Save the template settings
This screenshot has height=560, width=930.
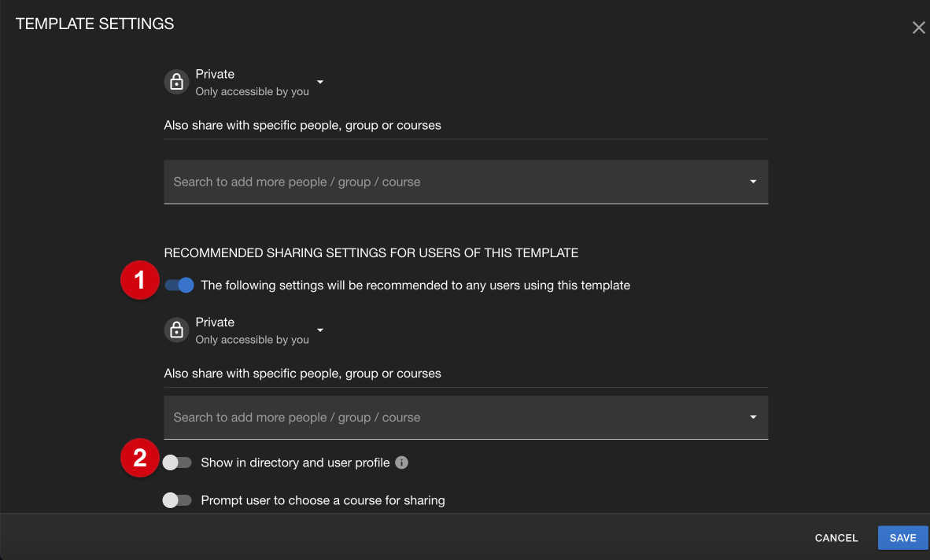coord(902,538)
